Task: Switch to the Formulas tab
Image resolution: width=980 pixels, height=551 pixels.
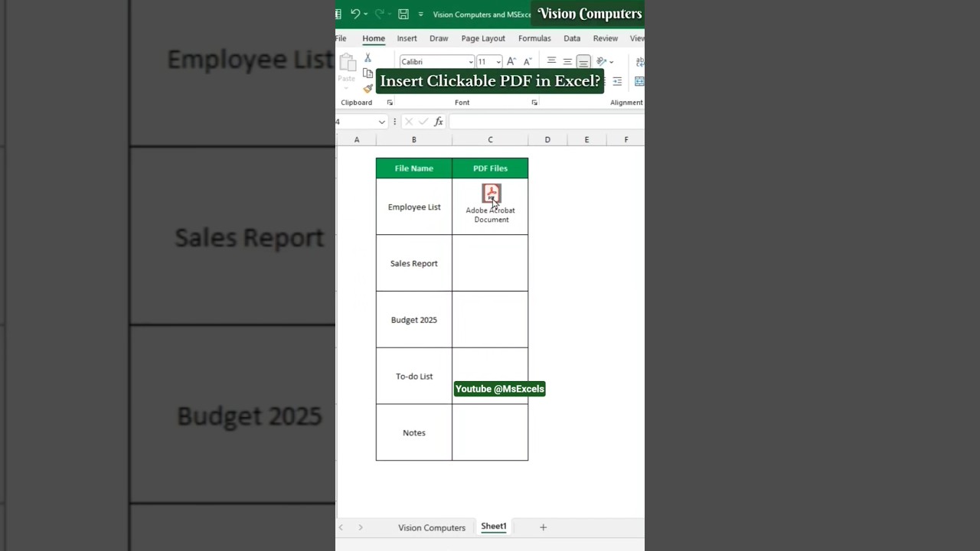Action: (534, 38)
